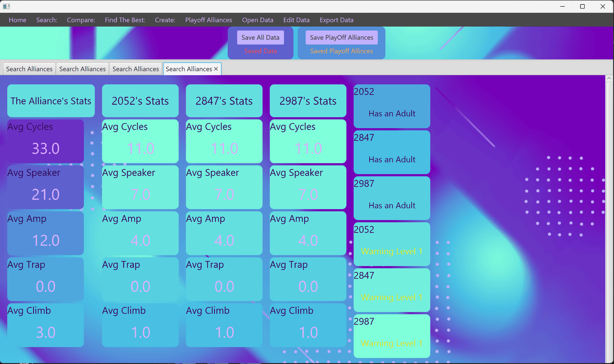Select the 2987 Warning Level 1 card

pyautogui.click(x=391, y=336)
